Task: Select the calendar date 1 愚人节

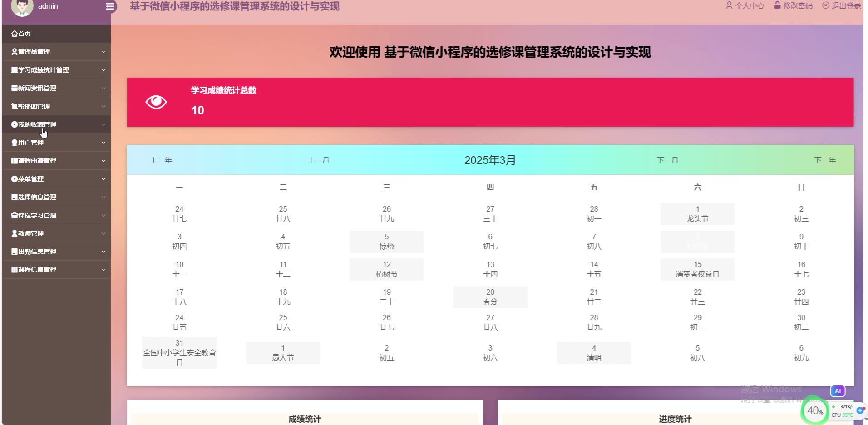Action: (283, 353)
